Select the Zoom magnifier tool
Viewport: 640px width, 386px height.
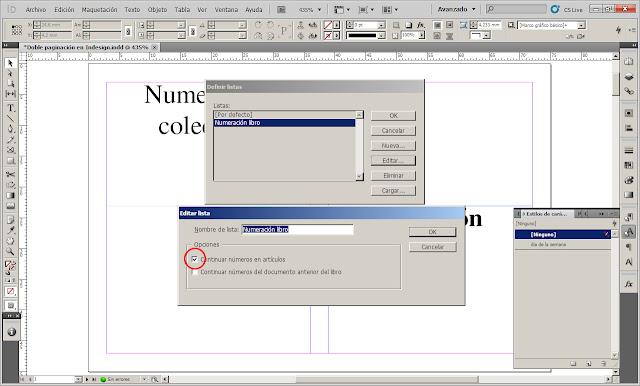click(x=11, y=251)
